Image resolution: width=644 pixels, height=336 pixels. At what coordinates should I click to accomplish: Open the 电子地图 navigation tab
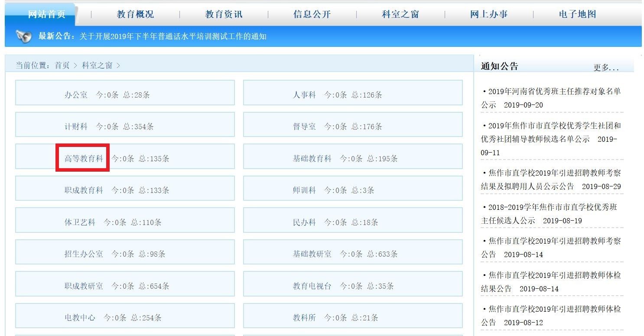[x=576, y=13]
